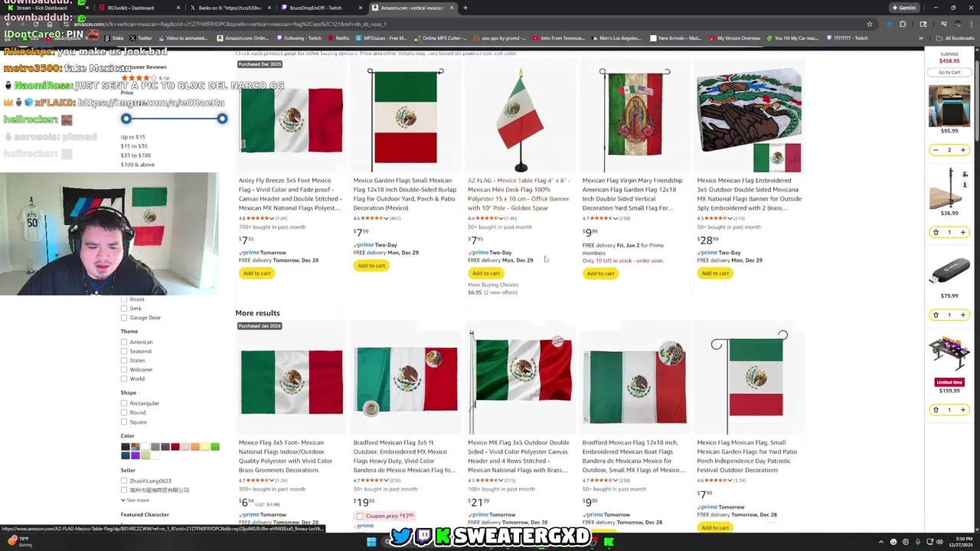Screen dimensions: 980x551
Task: Open More Buying Choices new offers link
Action: click(x=492, y=292)
